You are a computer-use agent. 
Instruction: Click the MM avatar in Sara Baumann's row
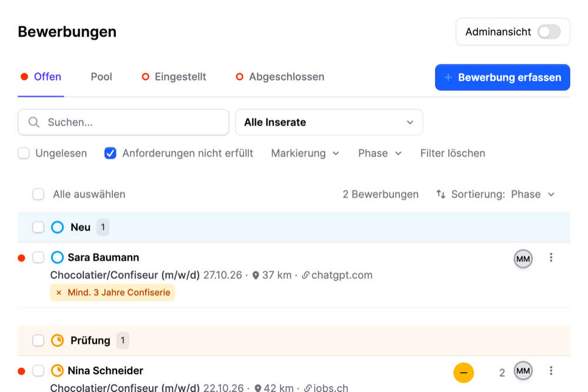[523, 259]
